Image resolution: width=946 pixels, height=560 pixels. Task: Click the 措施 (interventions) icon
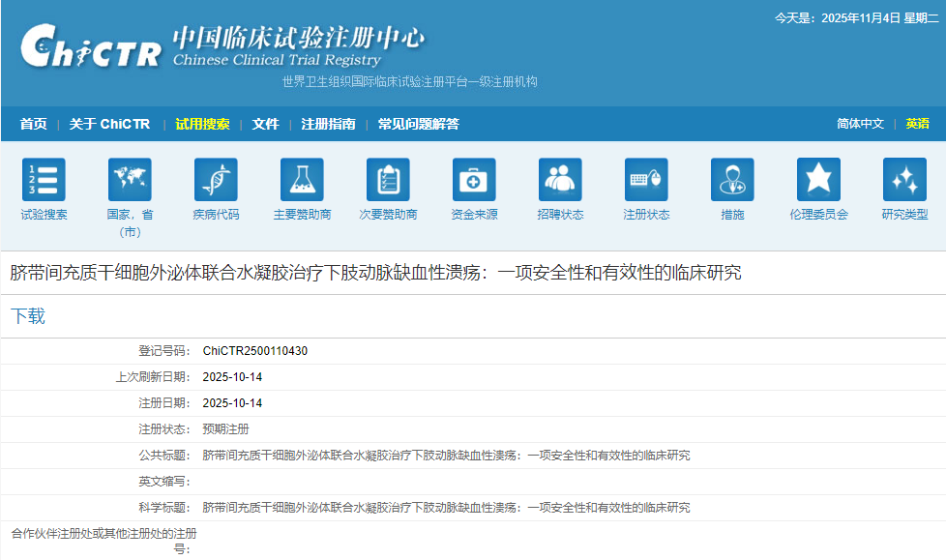click(x=732, y=180)
